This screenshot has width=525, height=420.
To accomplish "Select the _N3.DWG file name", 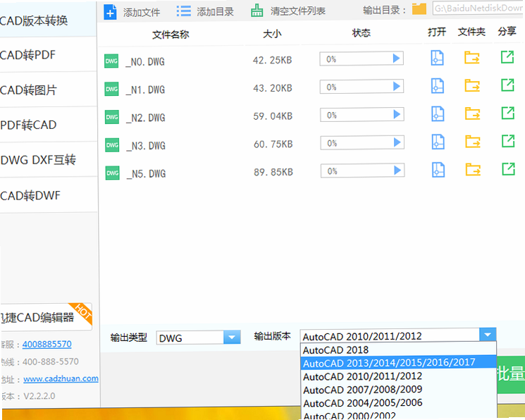I will pyautogui.click(x=146, y=146).
